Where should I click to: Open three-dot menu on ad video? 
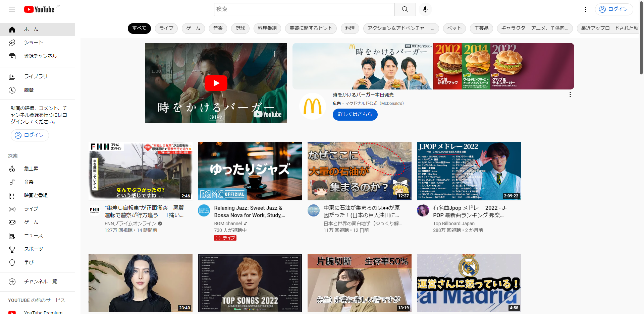[x=275, y=54]
